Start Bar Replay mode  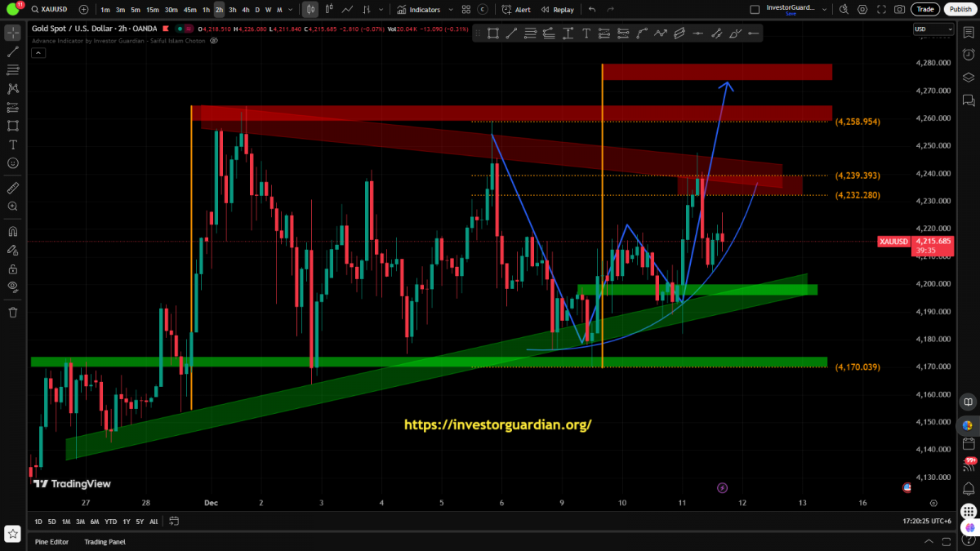558,10
